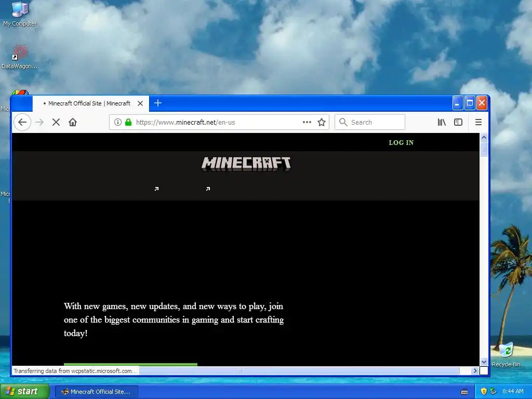Viewport: 532px width, 399px height.
Task: Click the 'With new games' tagline text
Action: (x=174, y=320)
